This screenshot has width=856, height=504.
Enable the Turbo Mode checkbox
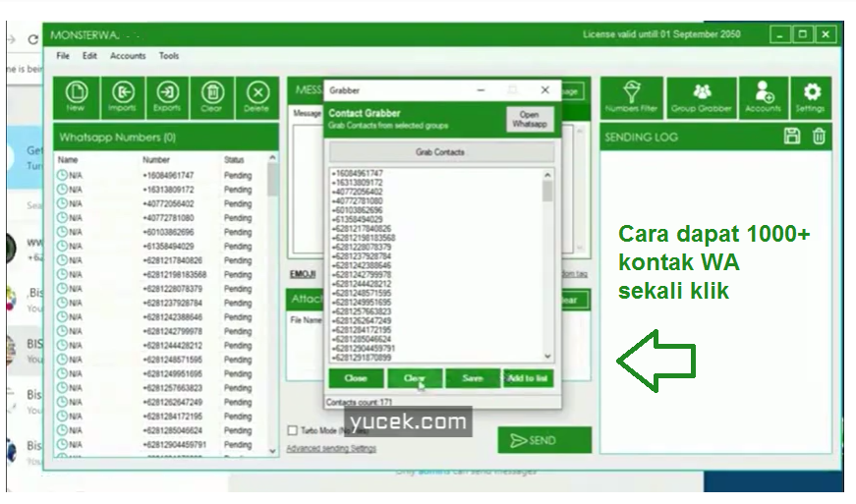point(293,430)
